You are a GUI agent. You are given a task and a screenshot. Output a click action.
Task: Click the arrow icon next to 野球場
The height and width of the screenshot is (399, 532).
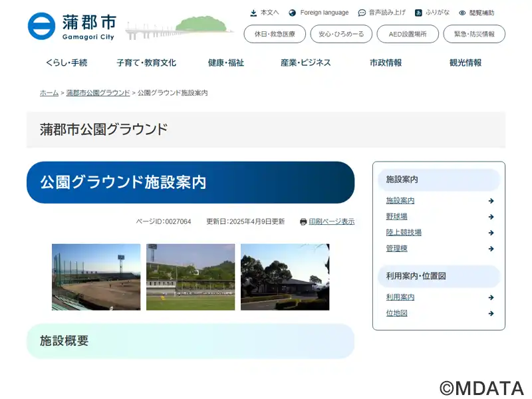(x=491, y=217)
